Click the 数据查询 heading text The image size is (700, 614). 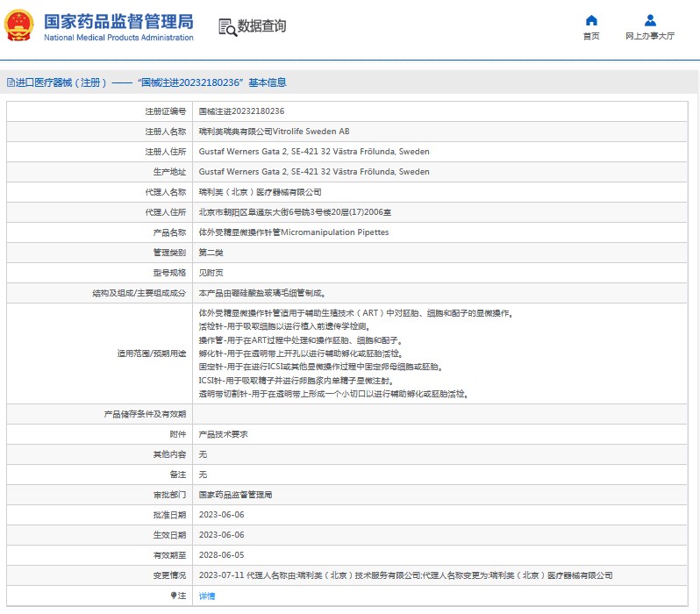(261, 26)
